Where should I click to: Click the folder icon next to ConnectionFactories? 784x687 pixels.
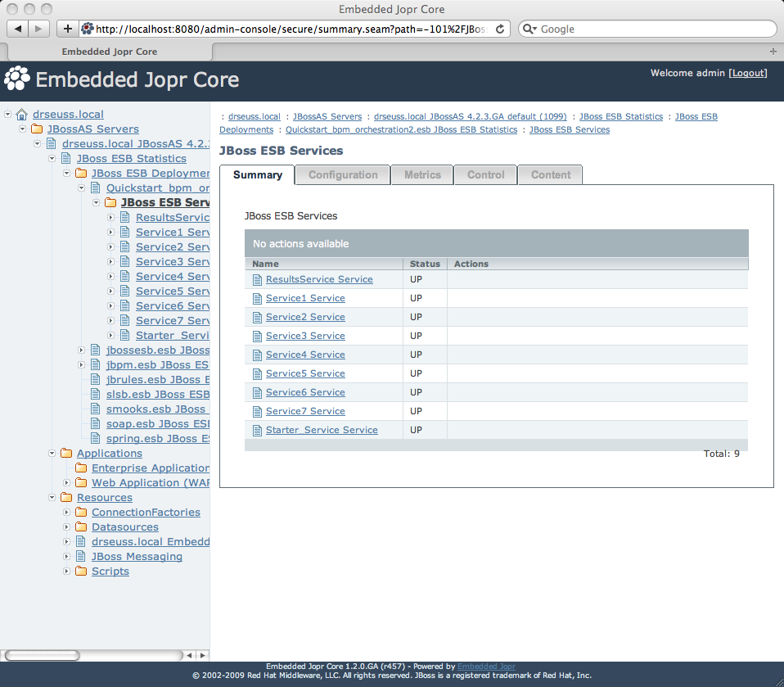pyautogui.click(x=81, y=513)
